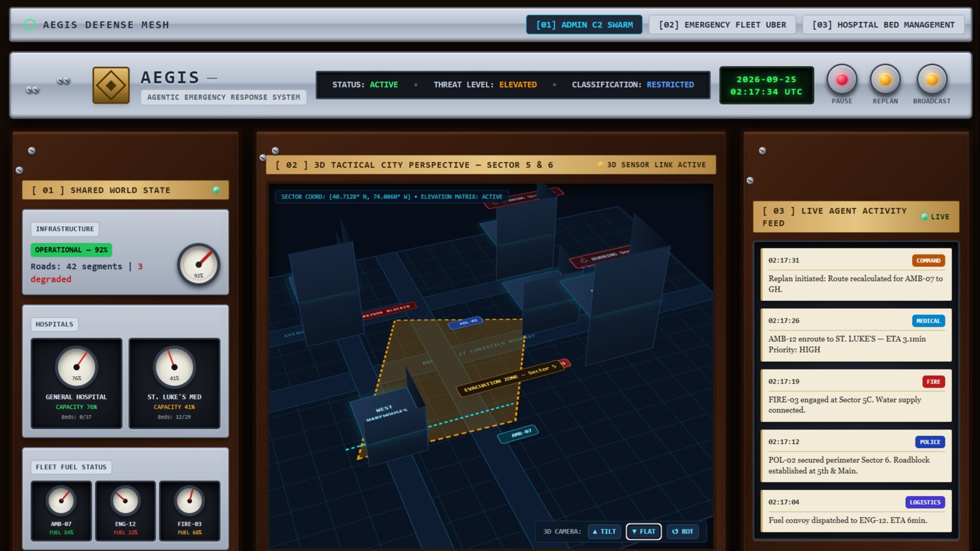Click the OPERATIONAL – 92% status badge
This screenshot has height=551, width=980.
(x=71, y=250)
